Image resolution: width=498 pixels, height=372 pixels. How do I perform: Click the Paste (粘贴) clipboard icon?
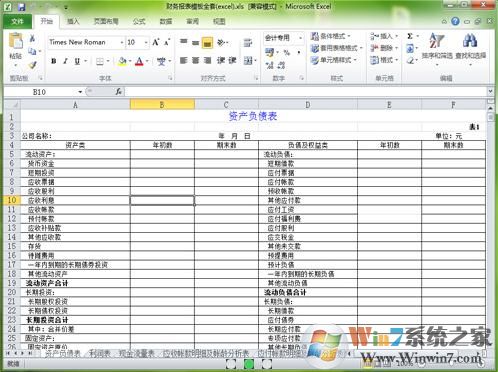[15, 41]
